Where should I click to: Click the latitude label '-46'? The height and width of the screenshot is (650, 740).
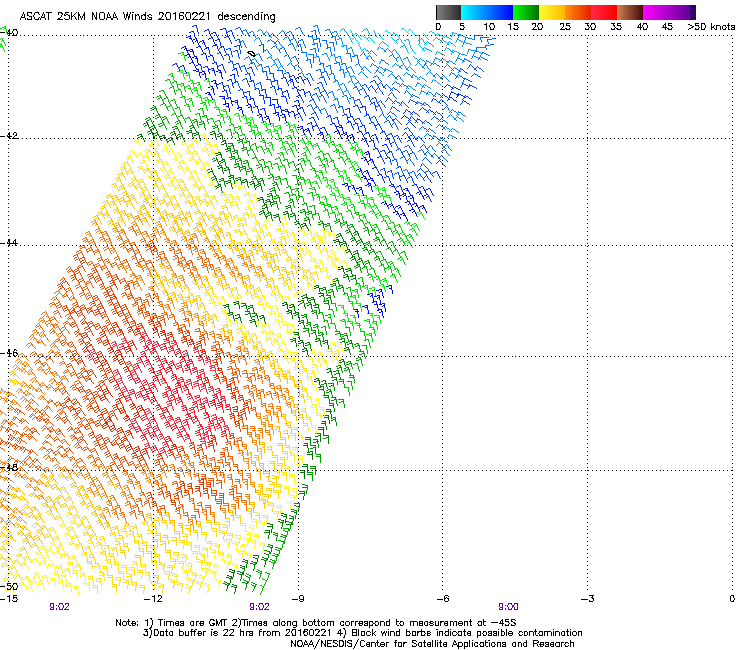9,353
